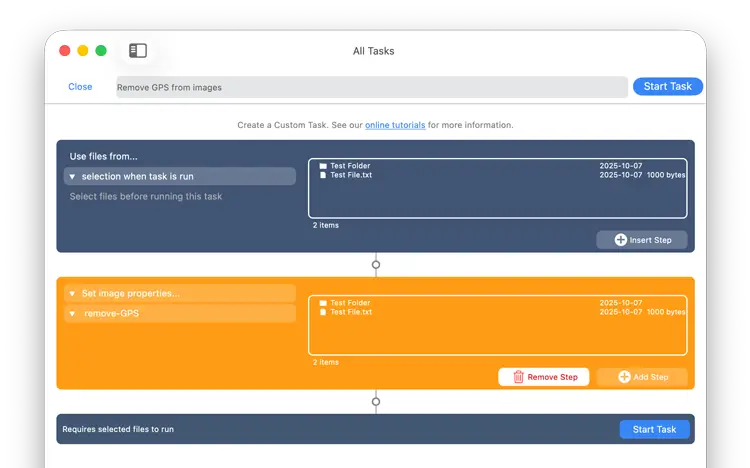
Task: Select Test Folder icon in the blue step list
Action: (322, 166)
